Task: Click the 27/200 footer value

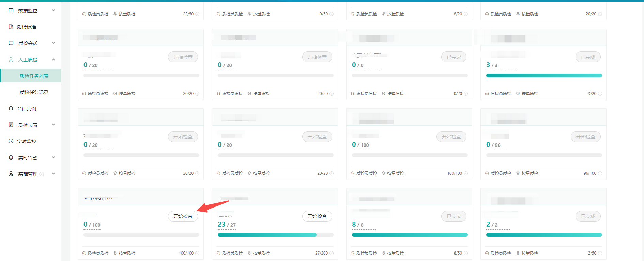Action: pyautogui.click(x=321, y=253)
